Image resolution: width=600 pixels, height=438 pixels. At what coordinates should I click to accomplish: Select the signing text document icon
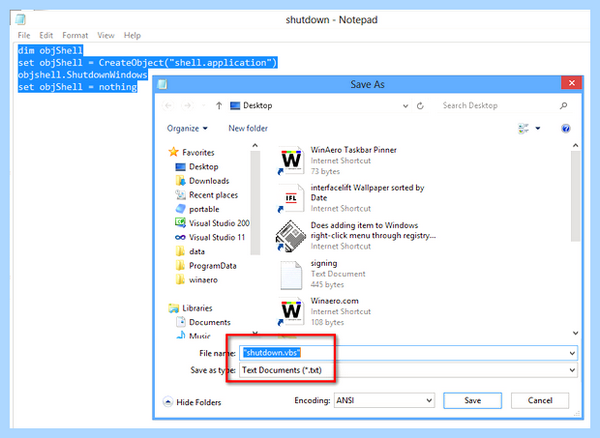pos(291,275)
